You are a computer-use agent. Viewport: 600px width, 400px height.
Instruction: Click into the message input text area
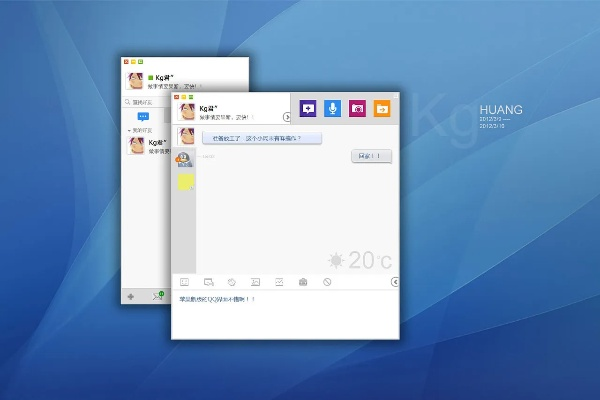click(x=285, y=315)
